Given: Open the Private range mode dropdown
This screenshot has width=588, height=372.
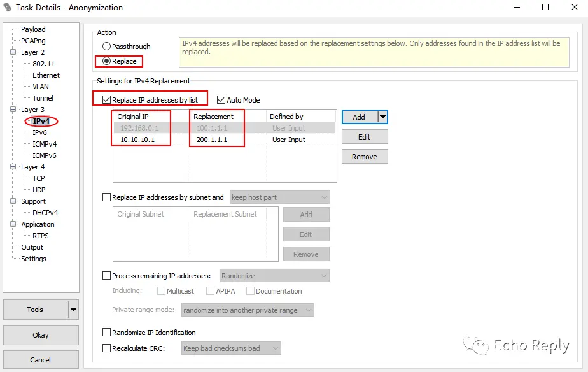Looking at the screenshot, I should pos(248,310).
